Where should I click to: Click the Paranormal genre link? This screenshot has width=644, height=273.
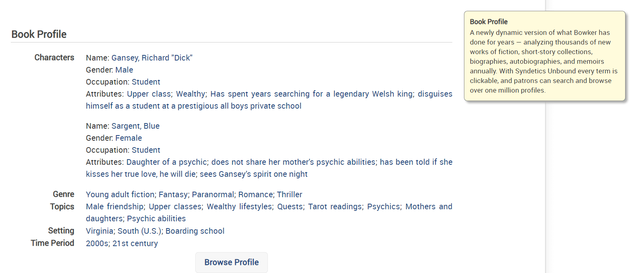coord(213,194)
